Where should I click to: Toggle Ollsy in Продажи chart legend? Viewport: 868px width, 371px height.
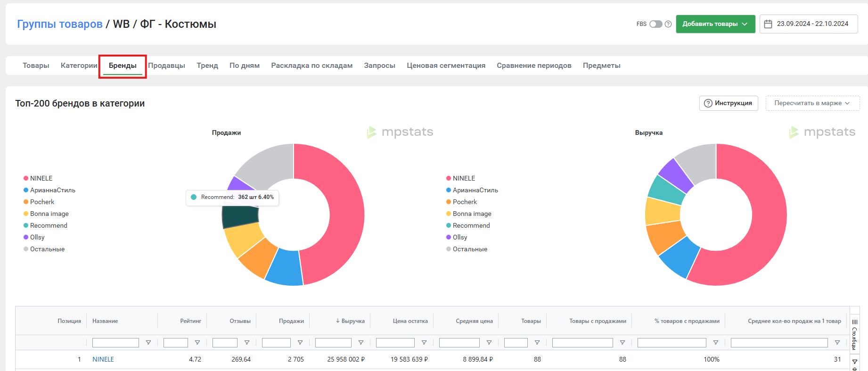[x=34, y=237]
